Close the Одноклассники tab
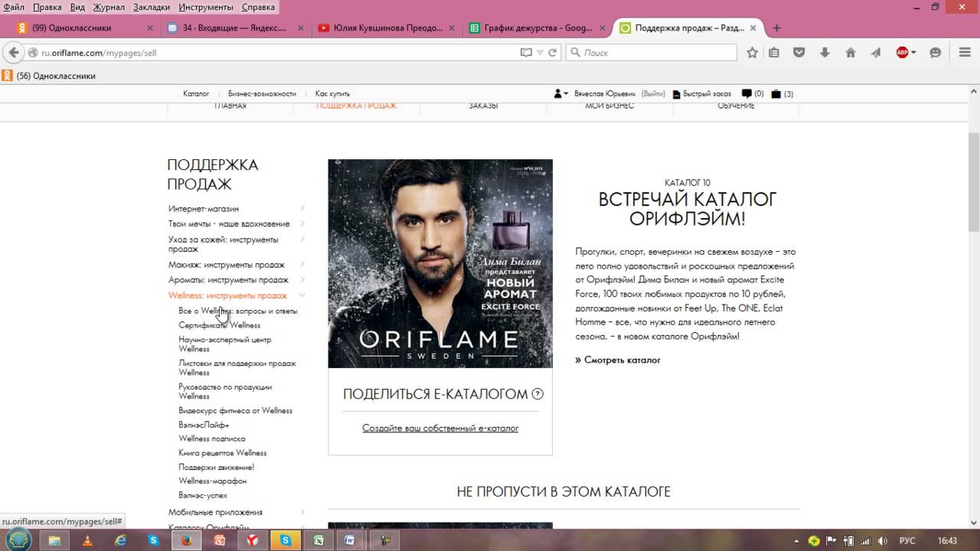 point(150,28)
